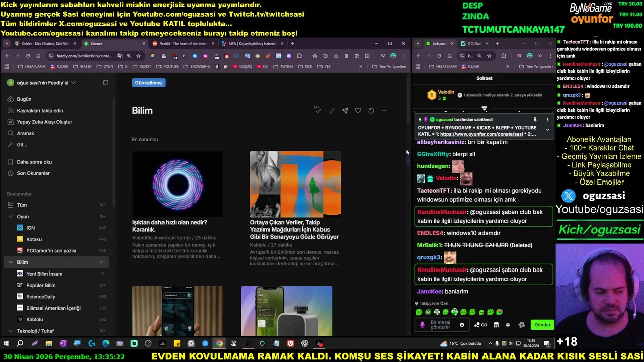
Task: Open article Işıktan daha hızlı olan nedir
Action: [170, 226]
